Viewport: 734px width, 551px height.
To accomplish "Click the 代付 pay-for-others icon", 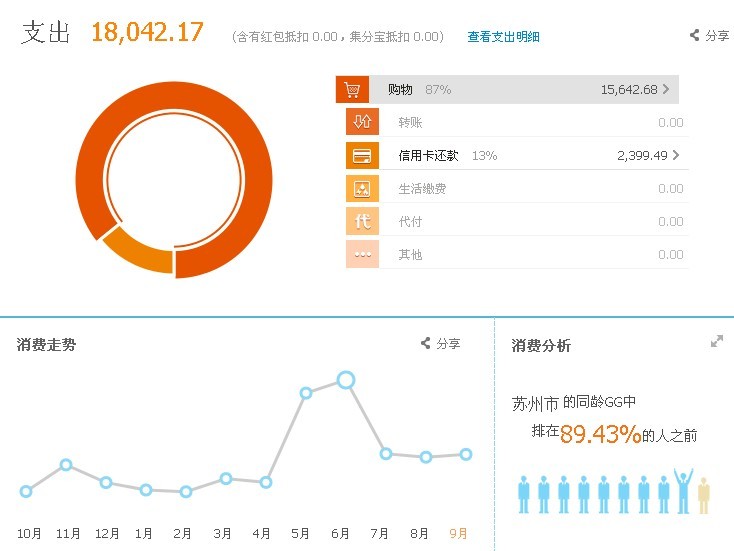I will pos(362,221).
